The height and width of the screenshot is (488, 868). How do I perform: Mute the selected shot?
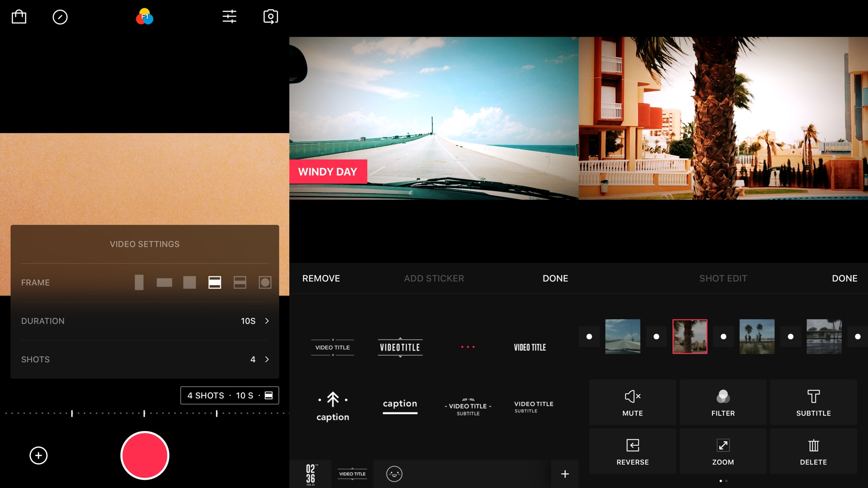tap(632, 402)
